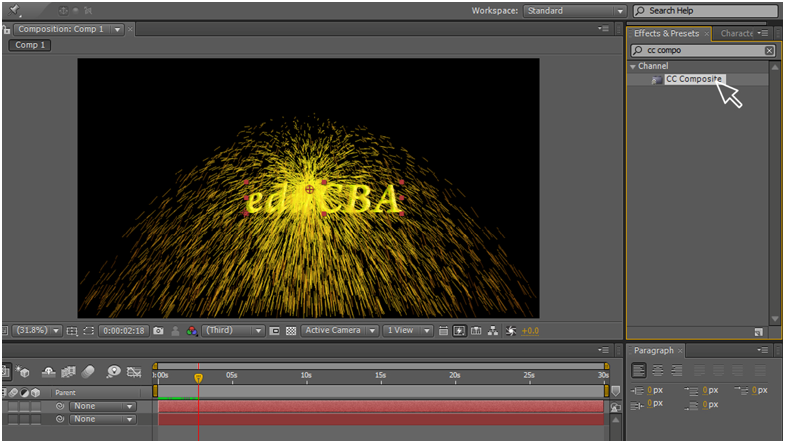Select right align text
This screenshot has height=443, width=785.
coord(677,370)
